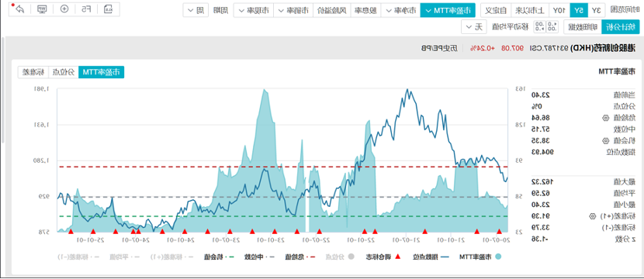Open the 历史PE/PB link
Image resolution: width=644 pixels, height=279 pixels.
pyautogui.click(x=439, y=48)
